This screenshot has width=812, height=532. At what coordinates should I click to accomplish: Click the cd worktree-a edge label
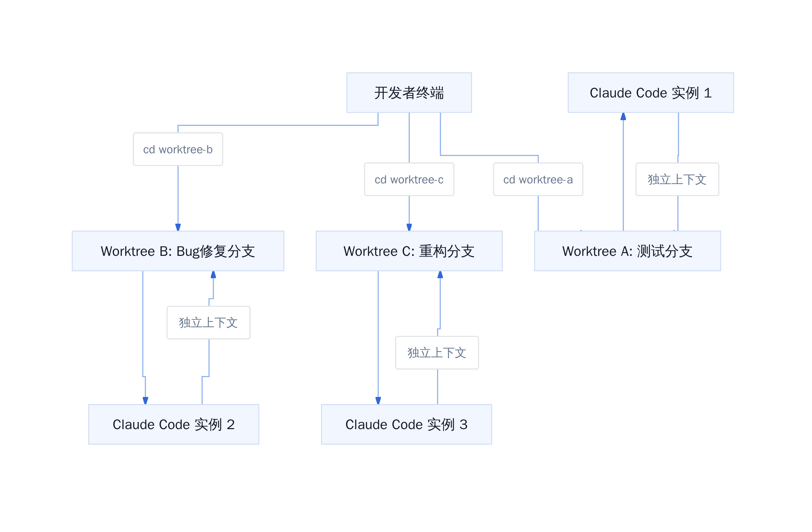538,179
